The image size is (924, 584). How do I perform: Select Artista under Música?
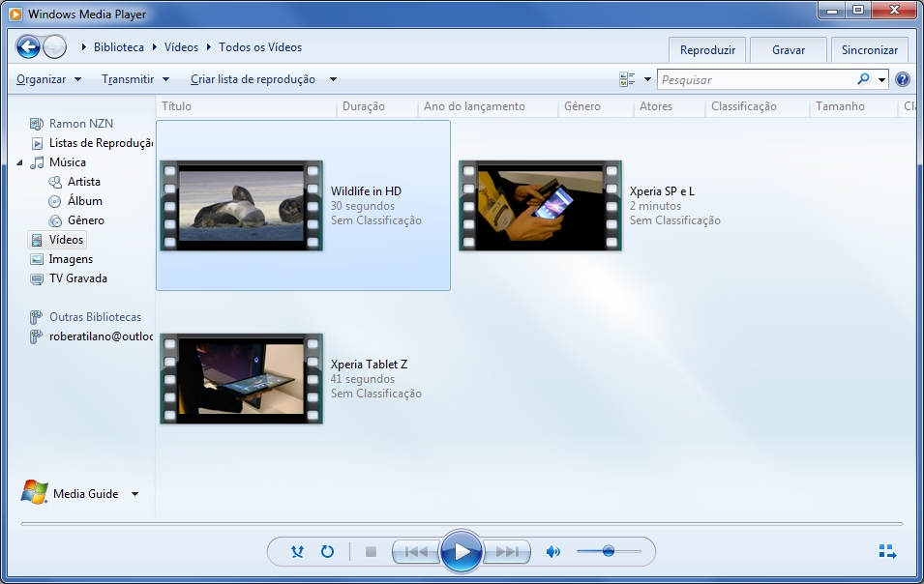point(83,182)
